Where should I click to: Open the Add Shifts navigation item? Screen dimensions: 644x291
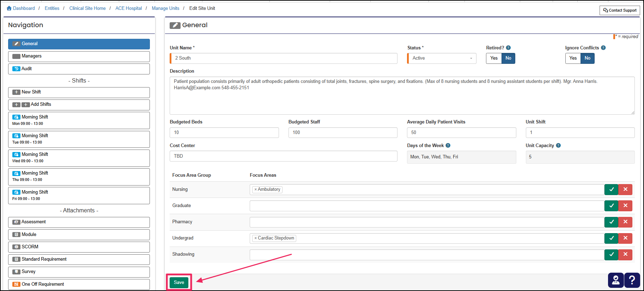click(x=79, y=105)
